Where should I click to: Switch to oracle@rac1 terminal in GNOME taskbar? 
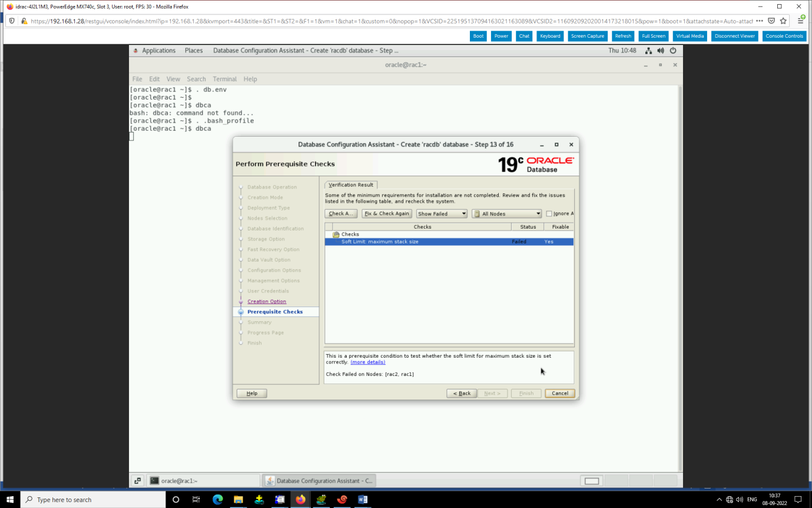point(203,481)
